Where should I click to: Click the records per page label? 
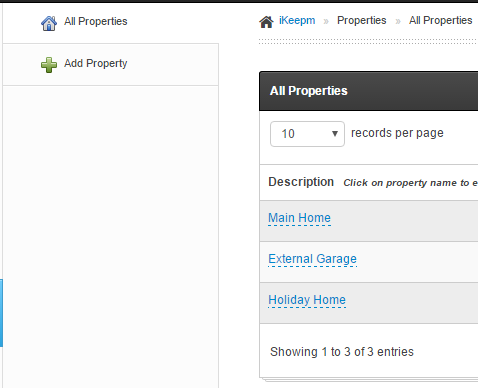(x=397, y=133)
